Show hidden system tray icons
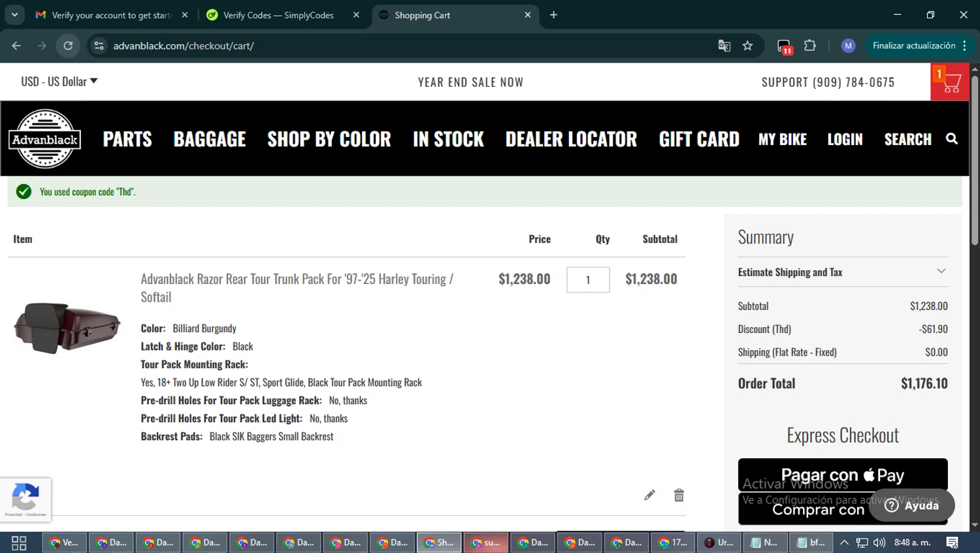Screen dimensions: 980x553 tap(844, 543)
